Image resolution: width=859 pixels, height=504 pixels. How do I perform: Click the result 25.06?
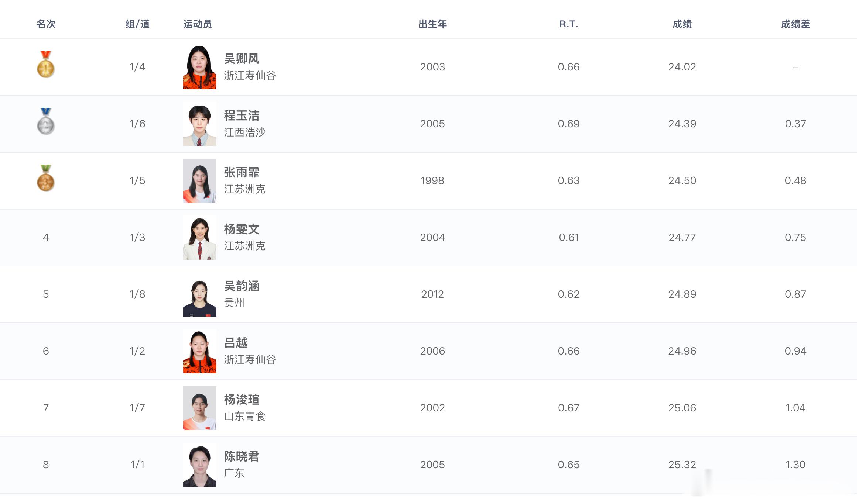coord(682,408)
